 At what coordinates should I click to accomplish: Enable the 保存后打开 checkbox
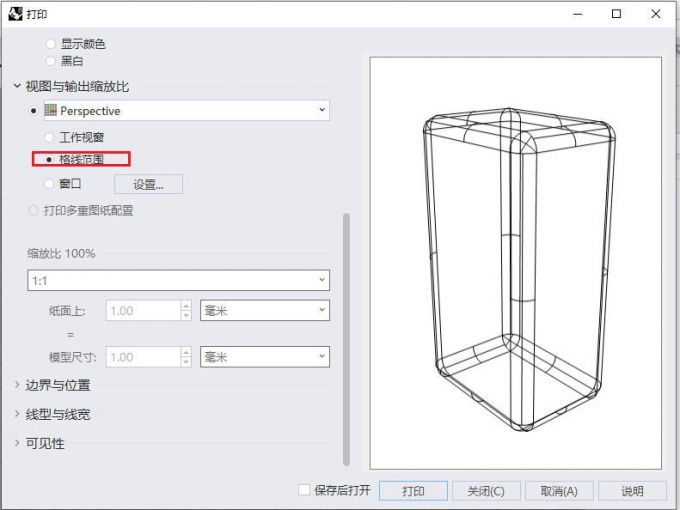tap(305, 491)
